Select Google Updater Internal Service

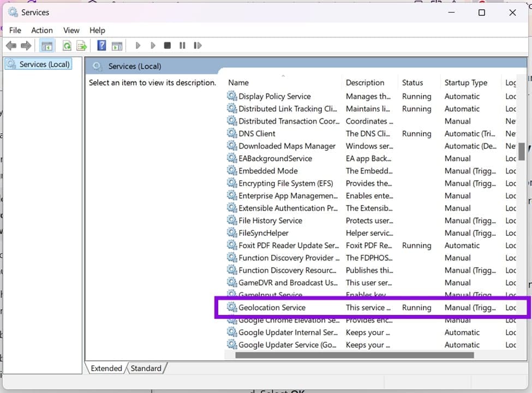click(x=372, y=332)
